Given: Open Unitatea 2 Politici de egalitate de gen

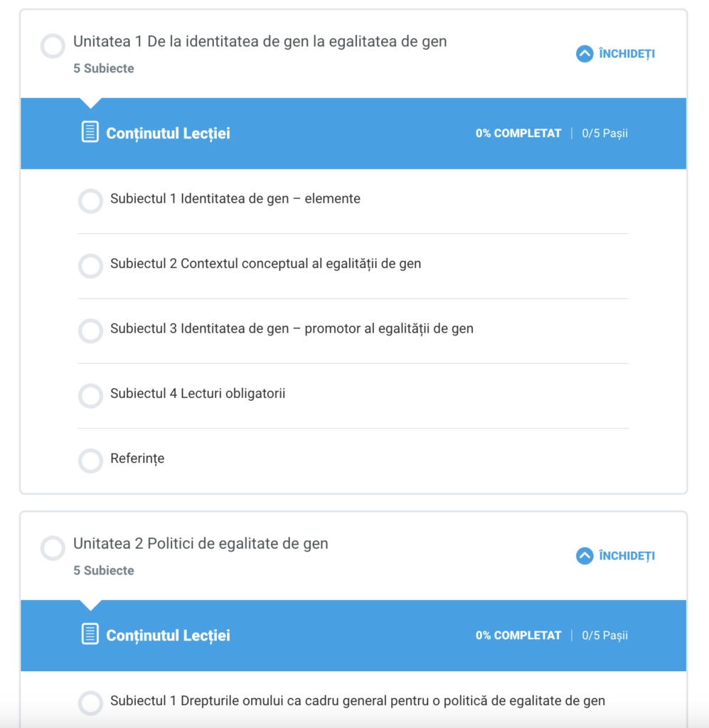Looking at the screenshot, I should (x=201, y=544).
